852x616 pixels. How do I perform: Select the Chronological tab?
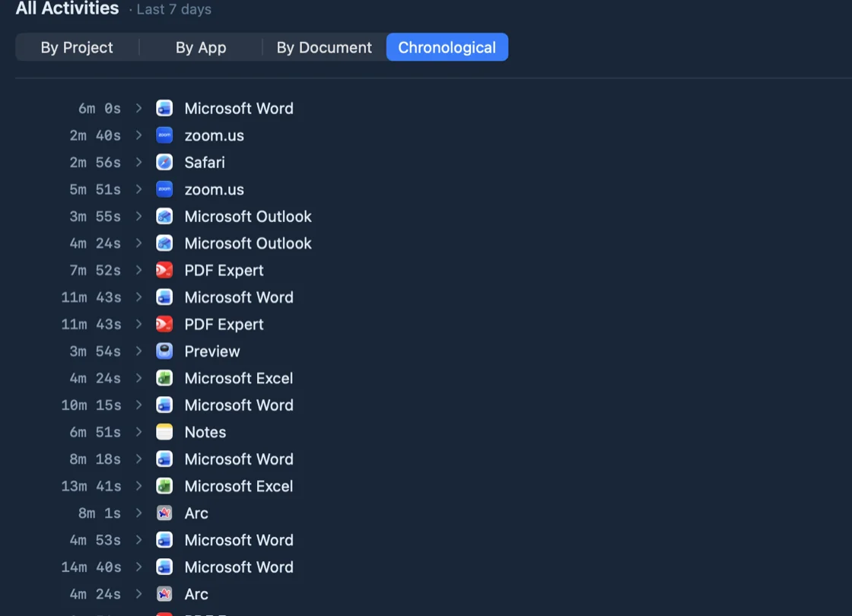[x=447, y=47]
